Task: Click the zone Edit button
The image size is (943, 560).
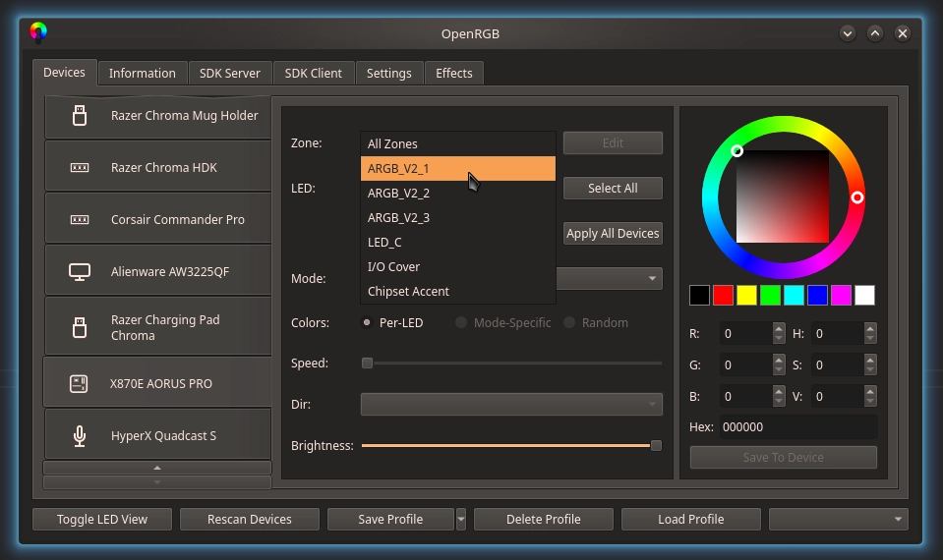Action: pyautogui.click(x=613, y=143)
